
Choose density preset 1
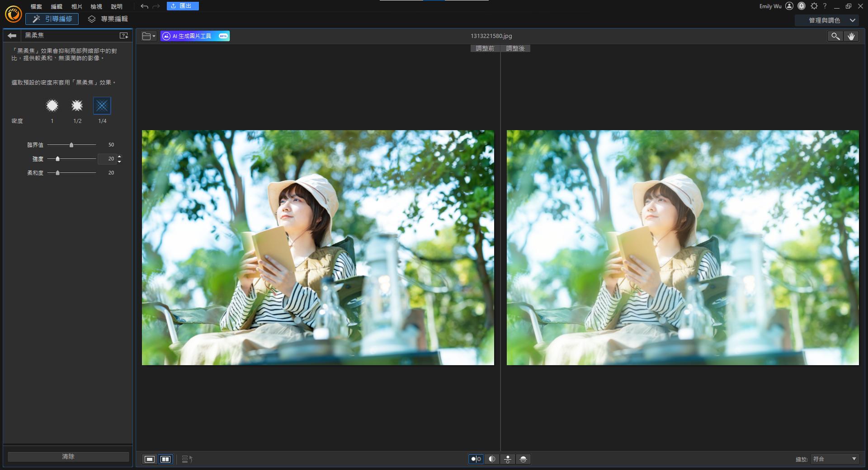[x=52, y=106]
